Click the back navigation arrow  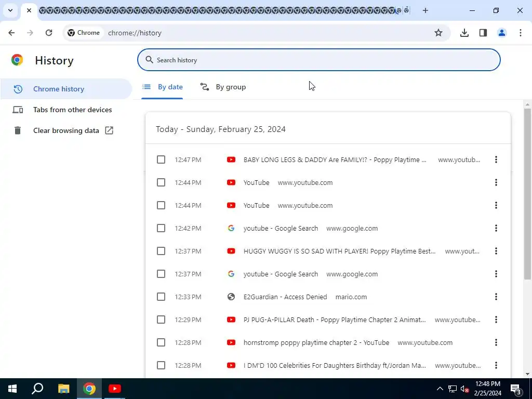click(11, 33)
